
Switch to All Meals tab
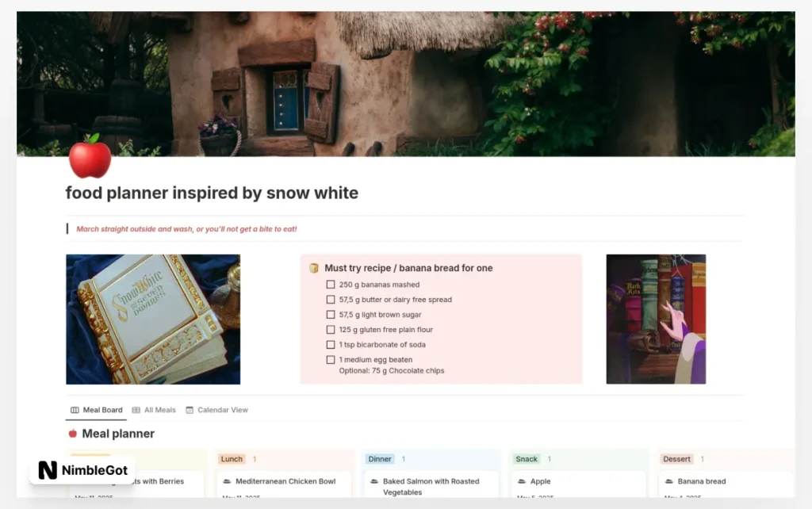[154, 410]
